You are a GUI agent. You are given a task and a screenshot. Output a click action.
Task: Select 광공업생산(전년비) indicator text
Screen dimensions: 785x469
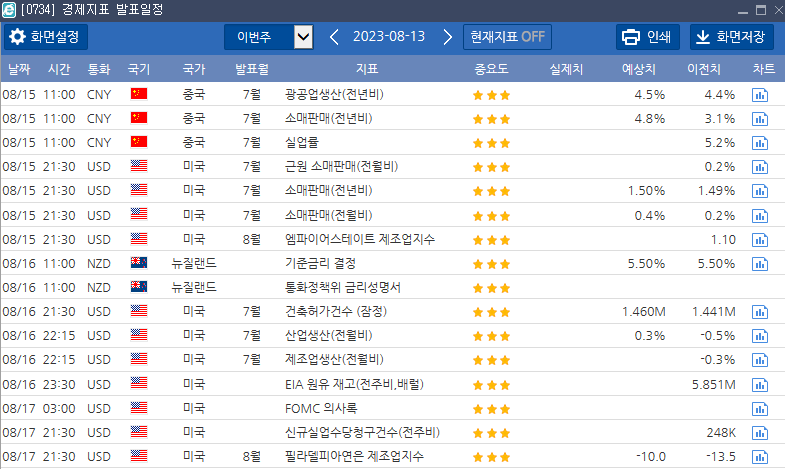tap(334, 94)
